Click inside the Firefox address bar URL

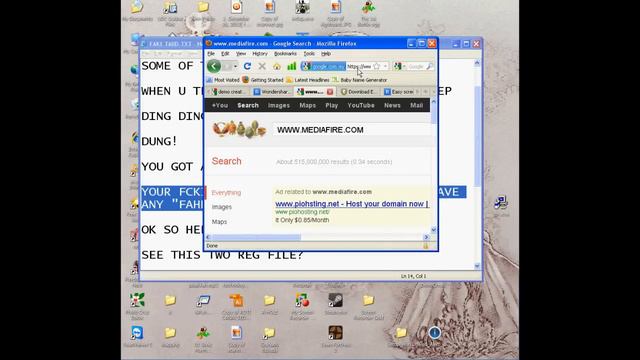coord(359,66)
